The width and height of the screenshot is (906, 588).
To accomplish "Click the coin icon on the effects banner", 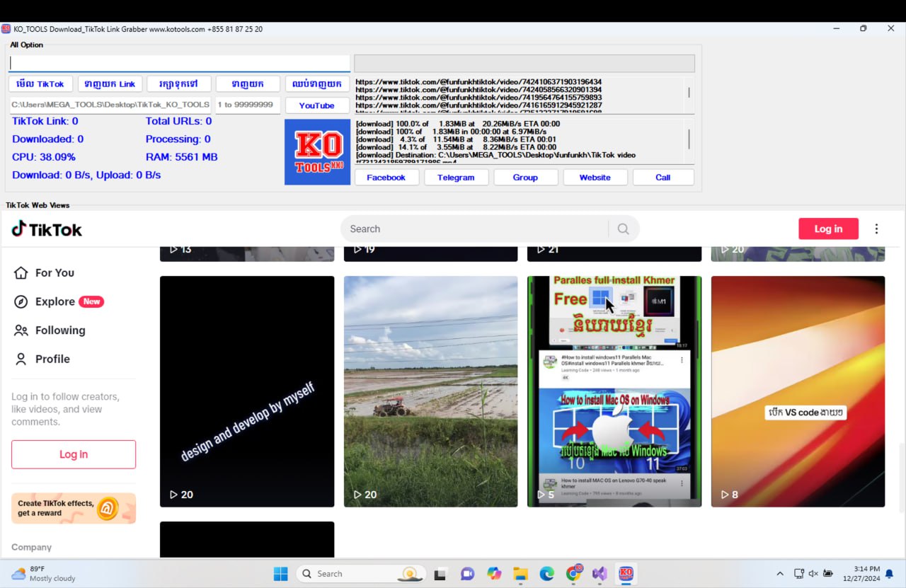I will click(x=108, y=507).
